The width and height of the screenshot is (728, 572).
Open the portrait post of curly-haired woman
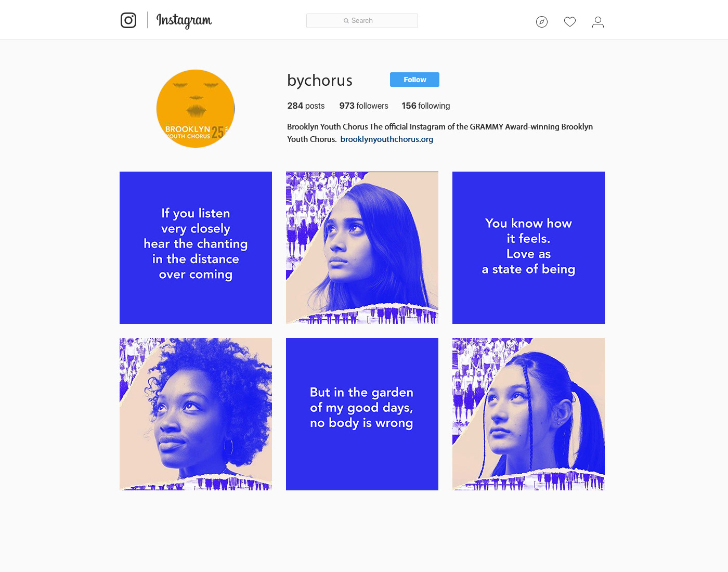(x=196, y=414)
